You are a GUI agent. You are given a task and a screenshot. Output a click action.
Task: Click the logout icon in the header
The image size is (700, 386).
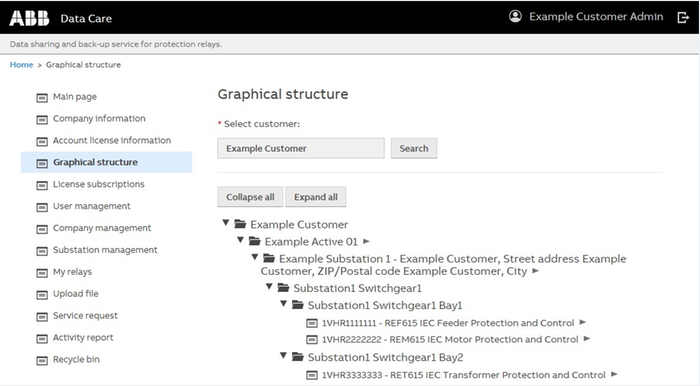[683, 17]
